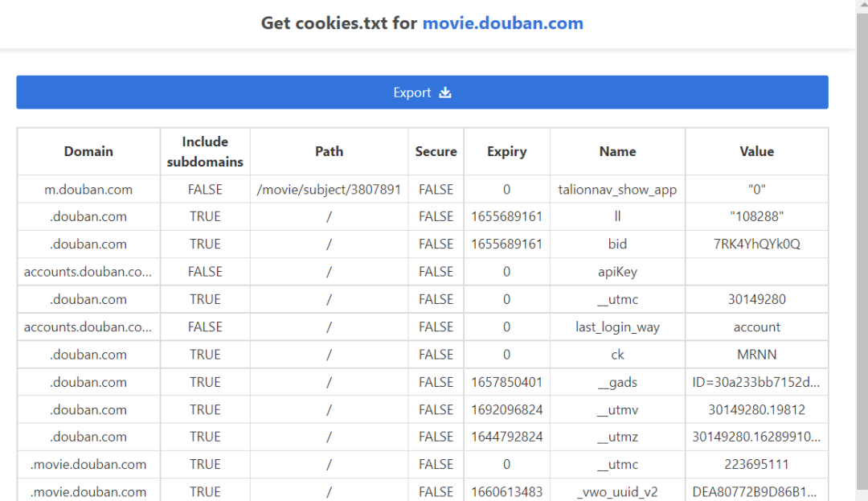This screenshot has width=868, height=501.
Task: Click the scrollbar up arrow
Action: (x=862, y=5)
